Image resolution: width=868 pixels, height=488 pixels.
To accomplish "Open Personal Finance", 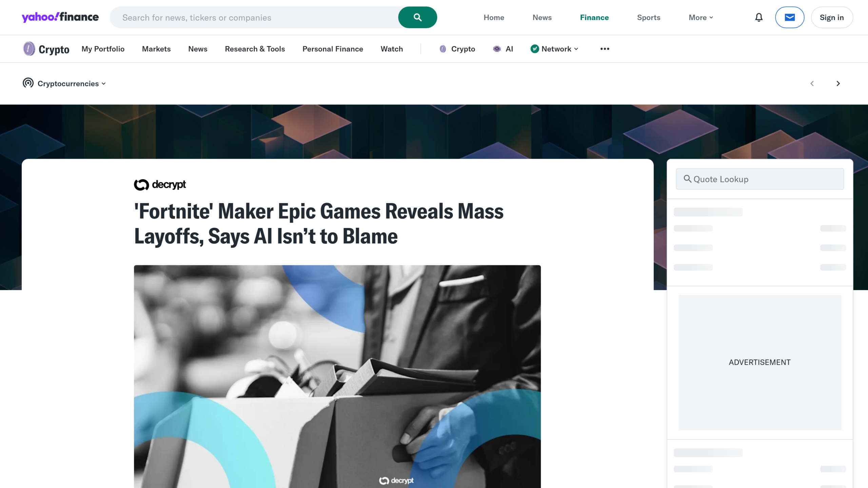I will point(333,49).
